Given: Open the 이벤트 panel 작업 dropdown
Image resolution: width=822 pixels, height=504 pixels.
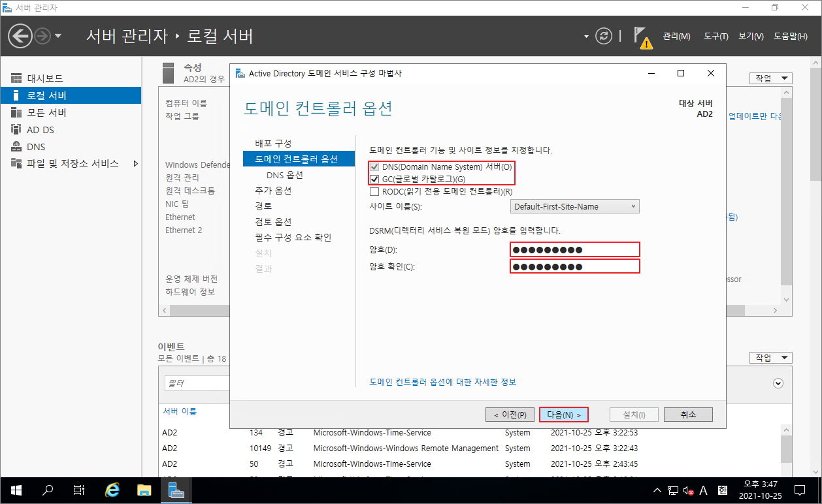Looking at the screenshot, I should pyautogui.click(x=770, y=358).
